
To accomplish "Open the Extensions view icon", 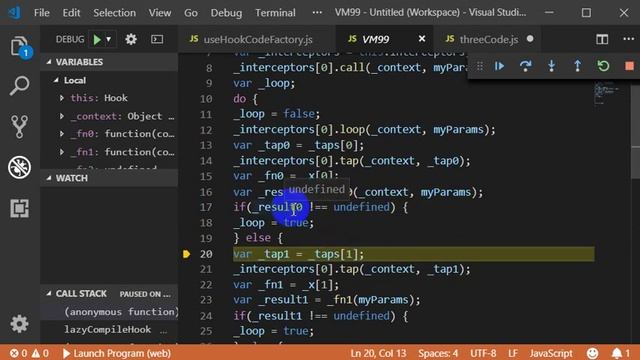I will click(19, 208).
